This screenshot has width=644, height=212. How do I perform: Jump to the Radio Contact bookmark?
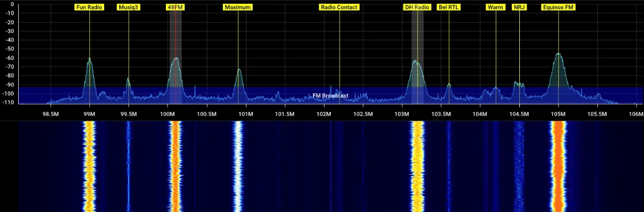tap(339, 7)
